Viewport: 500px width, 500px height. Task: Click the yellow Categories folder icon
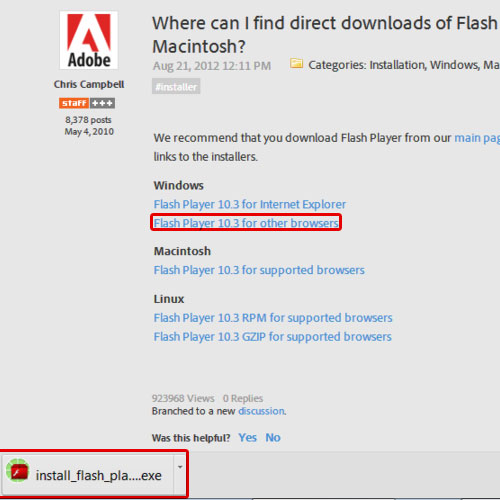pyautogui.click(x=296, y=63)
